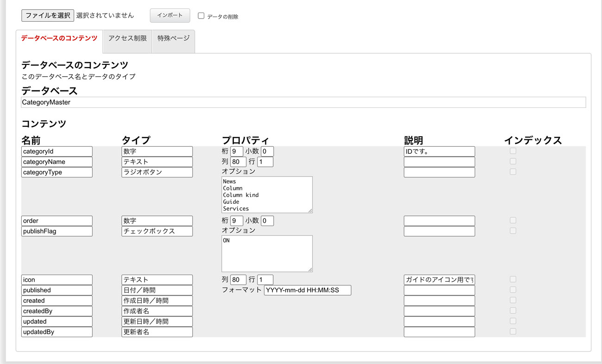Check the index checkbox for updatedBy row

click(x=513, y=331)
